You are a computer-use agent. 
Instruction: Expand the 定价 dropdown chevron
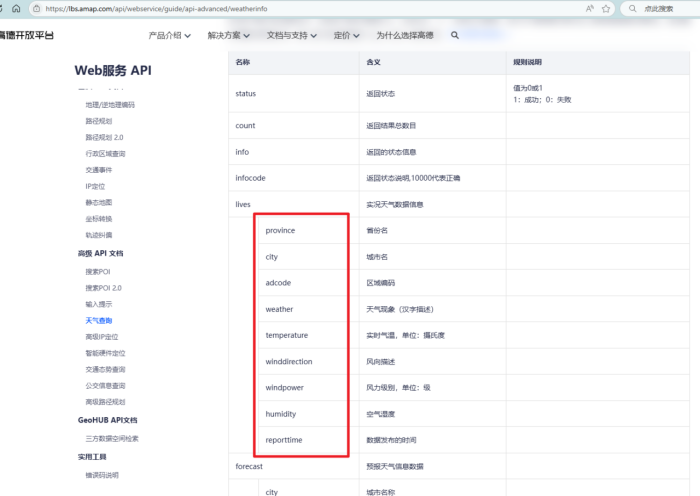point(356,36)
